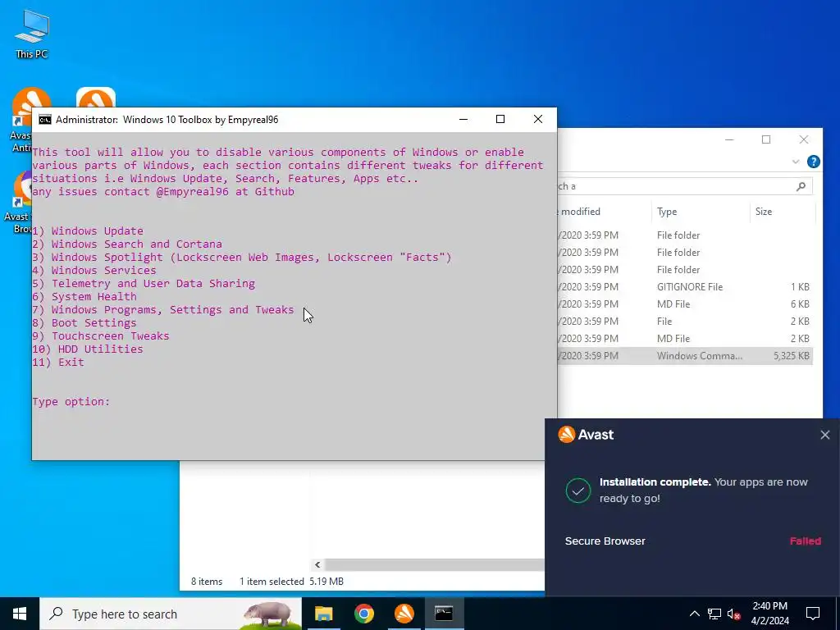Click '6) System Health' line

tap(84, 296)
